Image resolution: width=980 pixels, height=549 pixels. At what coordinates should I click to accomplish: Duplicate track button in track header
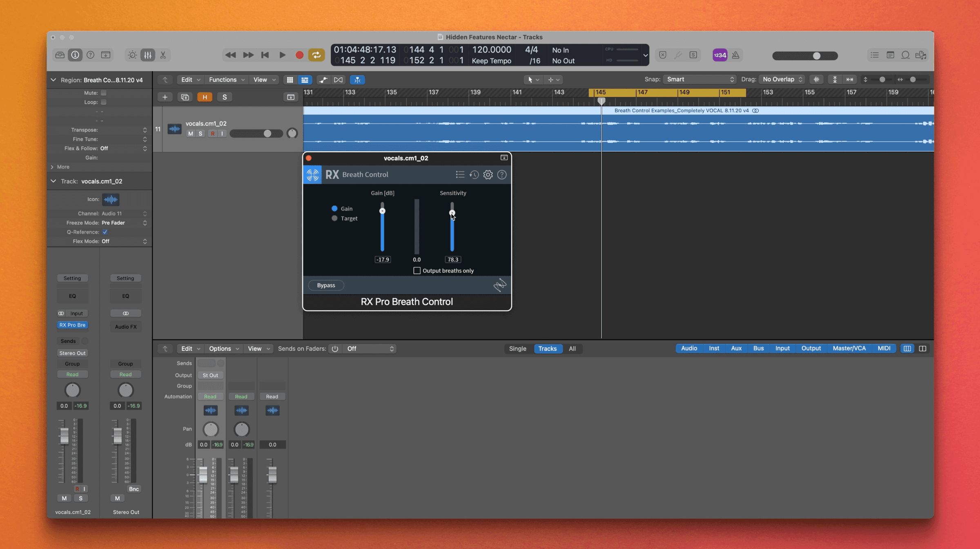coord(185,97)
